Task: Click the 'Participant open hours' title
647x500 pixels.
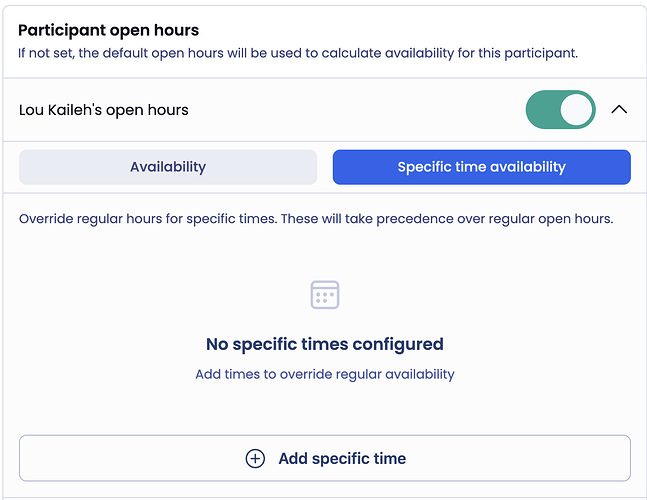Action: [108, 30]
